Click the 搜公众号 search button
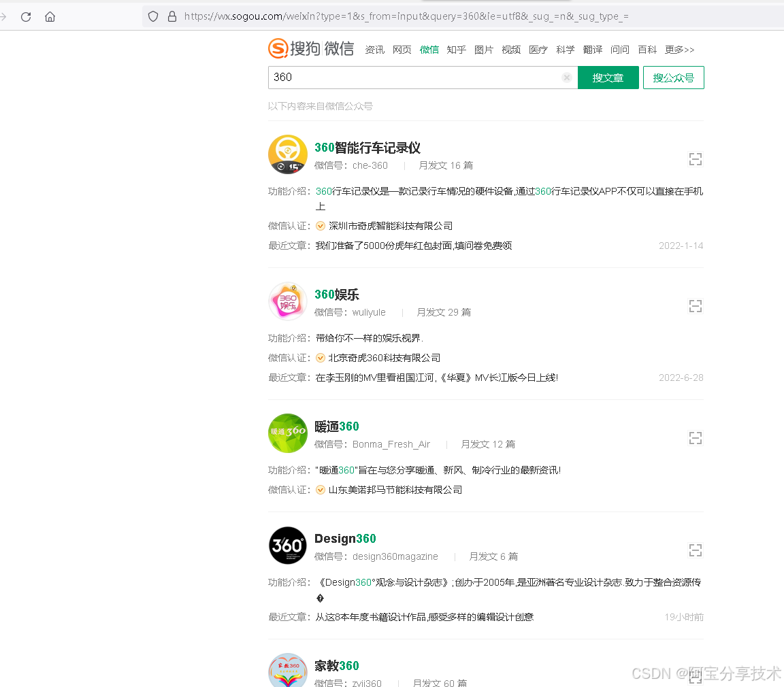Image resolution: width=784 pixels, height=687 pixels. [x=674, y=78]
